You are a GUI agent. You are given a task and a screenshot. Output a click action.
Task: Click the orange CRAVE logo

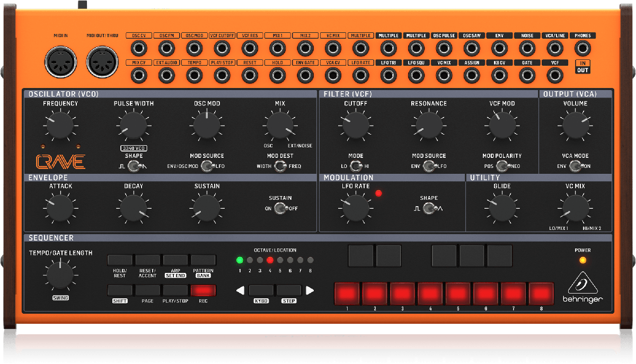point(60,161)
